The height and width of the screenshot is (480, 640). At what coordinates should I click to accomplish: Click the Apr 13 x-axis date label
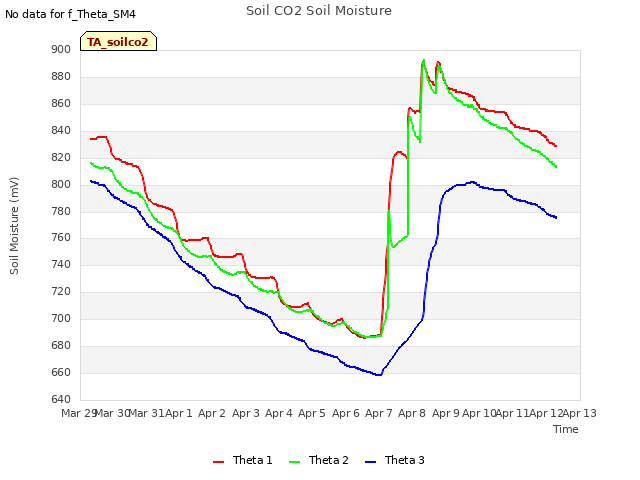click(579, 413)
